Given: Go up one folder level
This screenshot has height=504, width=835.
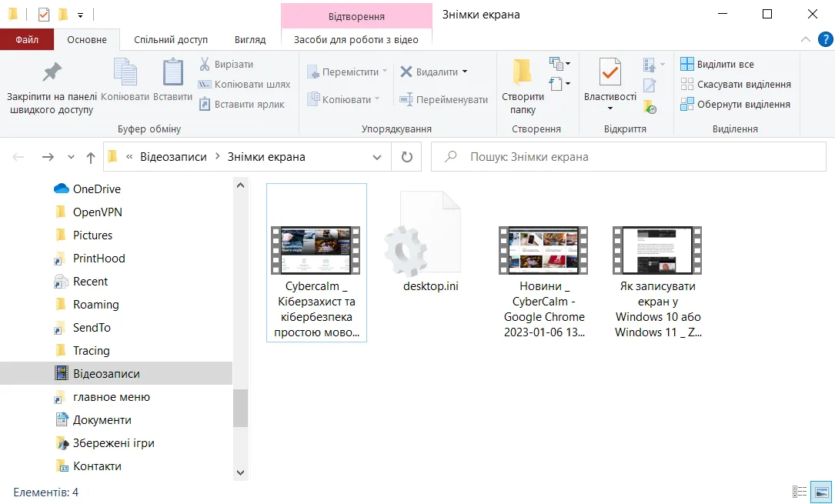Looking at the screenshot, I should pos(91,157).
